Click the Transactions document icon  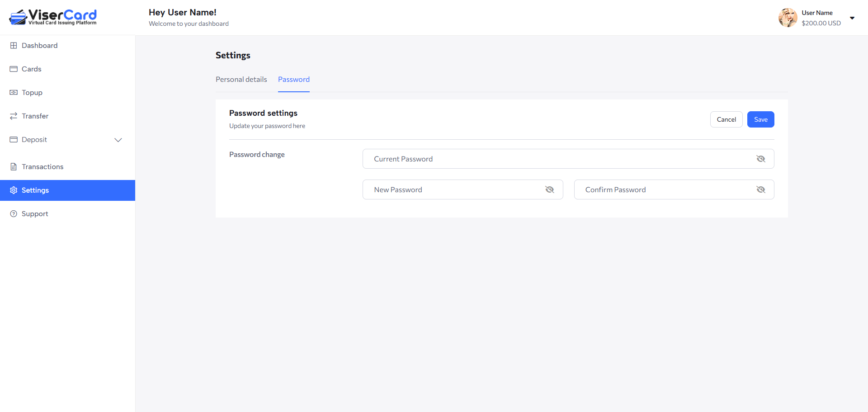(14, 167)
